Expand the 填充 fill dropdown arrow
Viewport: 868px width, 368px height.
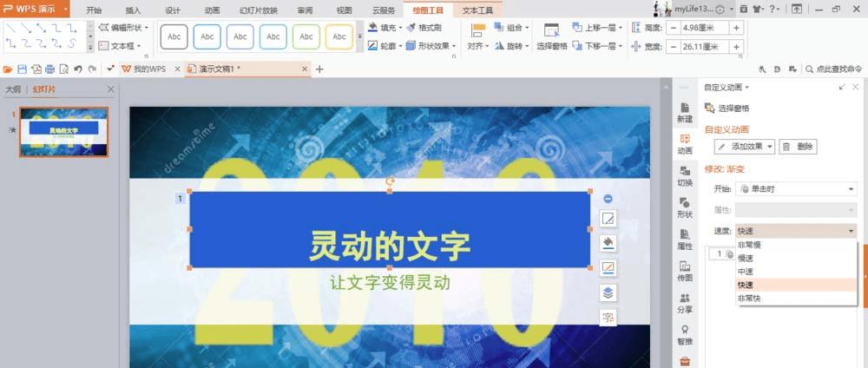pyautogui.click(x=400, y=28)
